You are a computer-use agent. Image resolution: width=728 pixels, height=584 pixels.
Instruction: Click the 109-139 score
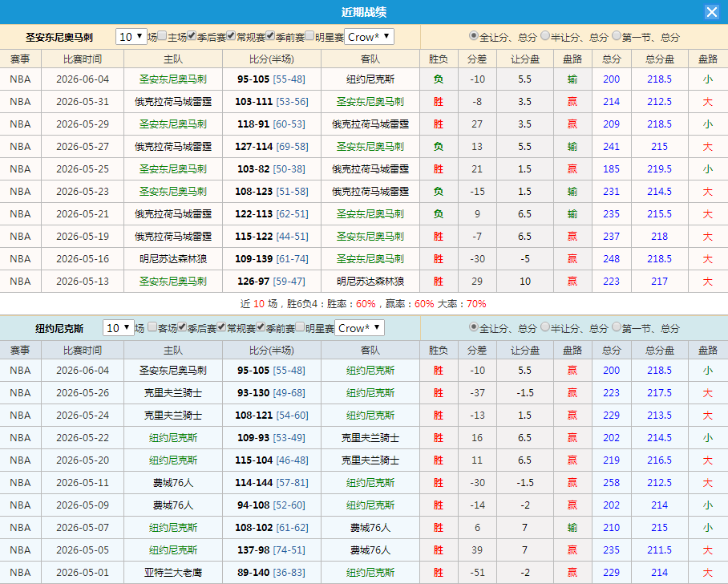253,259
